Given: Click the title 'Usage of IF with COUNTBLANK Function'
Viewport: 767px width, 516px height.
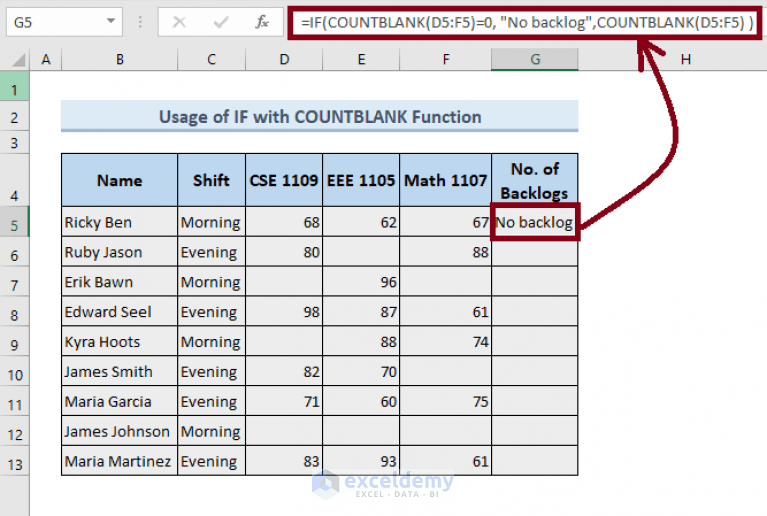Looking at the screenshot, I should point(320,117).
